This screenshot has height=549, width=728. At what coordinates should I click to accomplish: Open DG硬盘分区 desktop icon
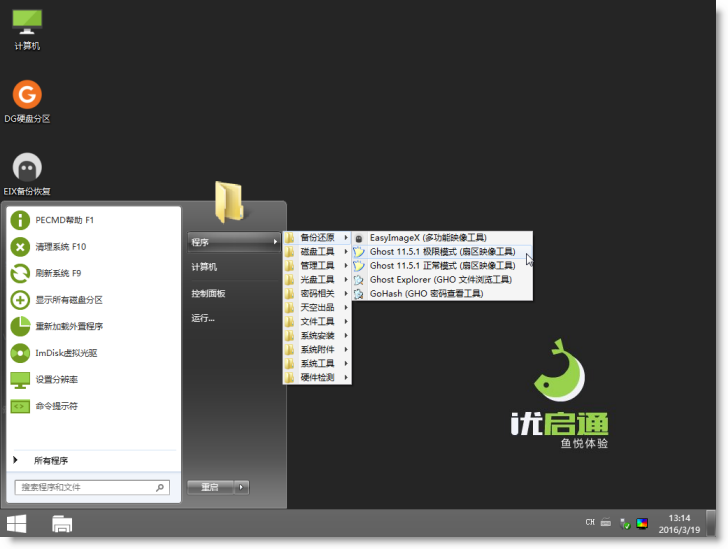pos(27,96)
